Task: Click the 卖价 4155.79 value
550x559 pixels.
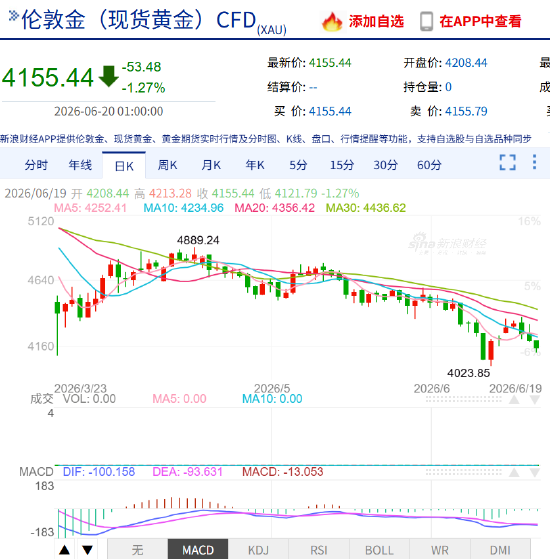Action: (466, 112)
